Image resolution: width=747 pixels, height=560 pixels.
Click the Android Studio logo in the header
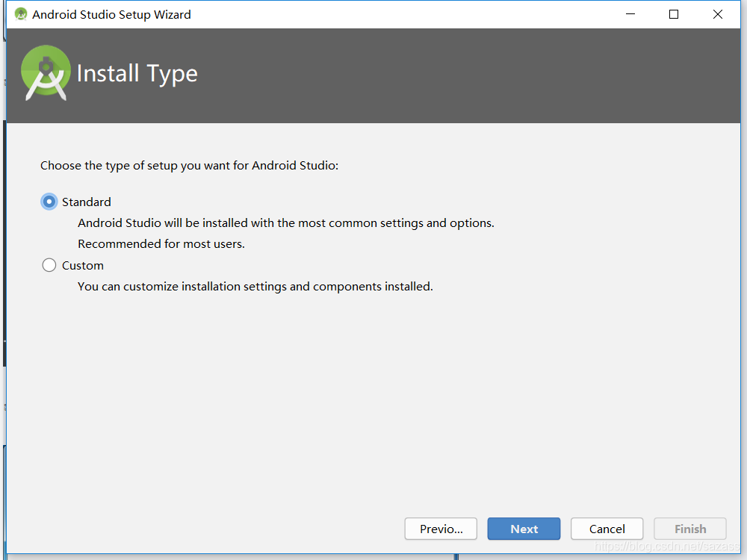(46, 73)
